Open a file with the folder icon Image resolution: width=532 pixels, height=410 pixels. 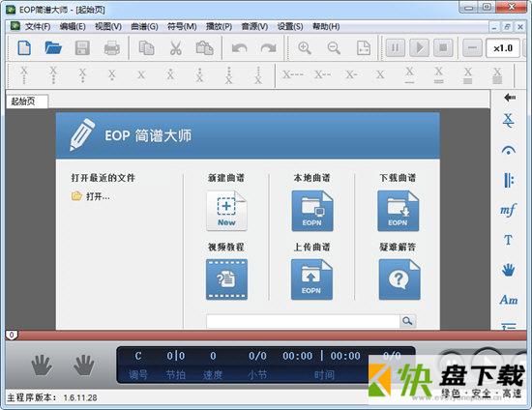53,47
